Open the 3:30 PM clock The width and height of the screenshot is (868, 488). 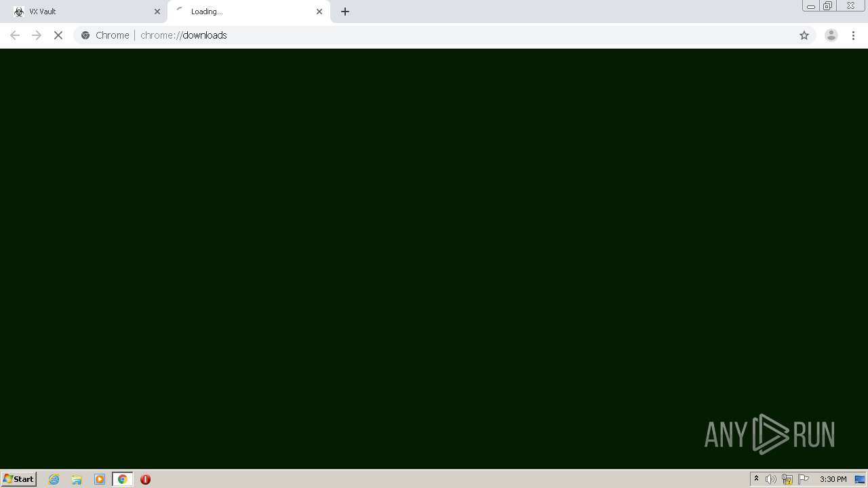pos(833,479)
